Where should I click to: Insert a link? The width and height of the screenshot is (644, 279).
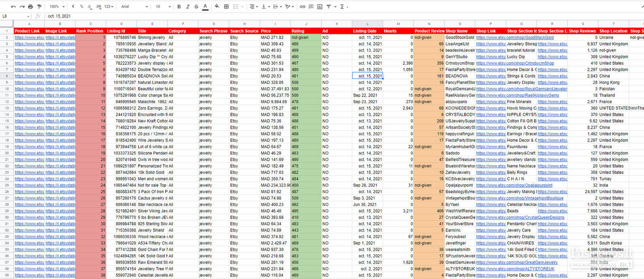[303, 7]
